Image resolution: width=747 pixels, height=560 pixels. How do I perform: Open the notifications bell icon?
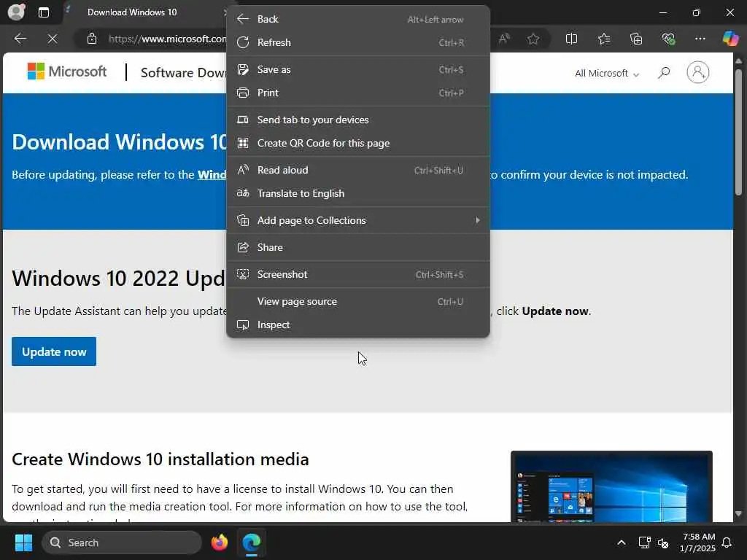coord(727,542)
